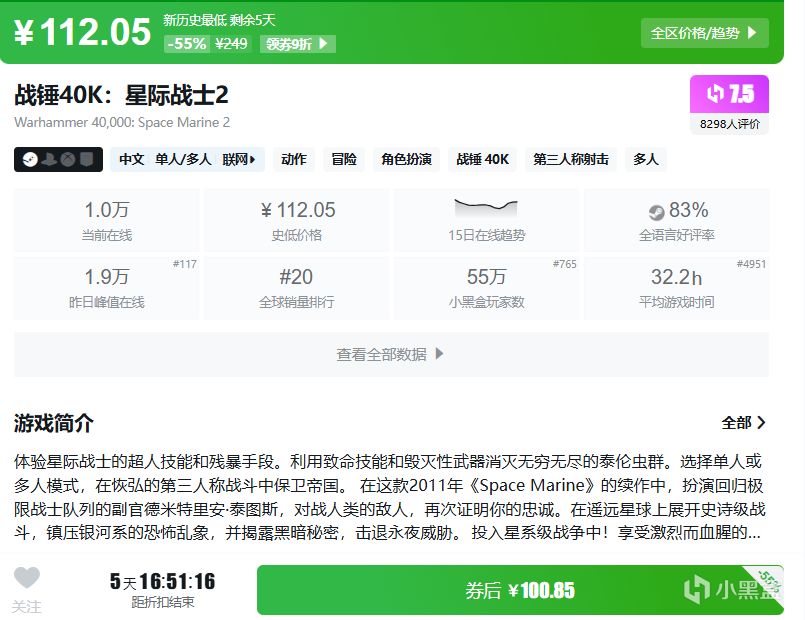Viewport: 805px width, 620px height.
Task: Click the 83% 全语言好评率 stat cell
Action: [x=677, y=221]
